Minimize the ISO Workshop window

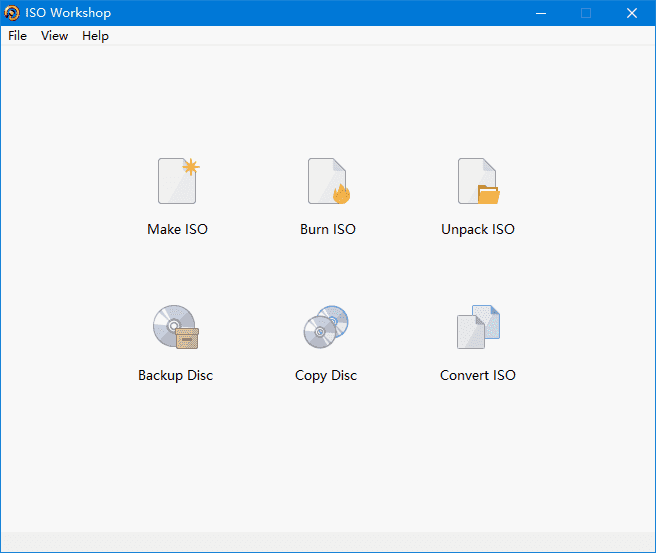coord(540,13)
